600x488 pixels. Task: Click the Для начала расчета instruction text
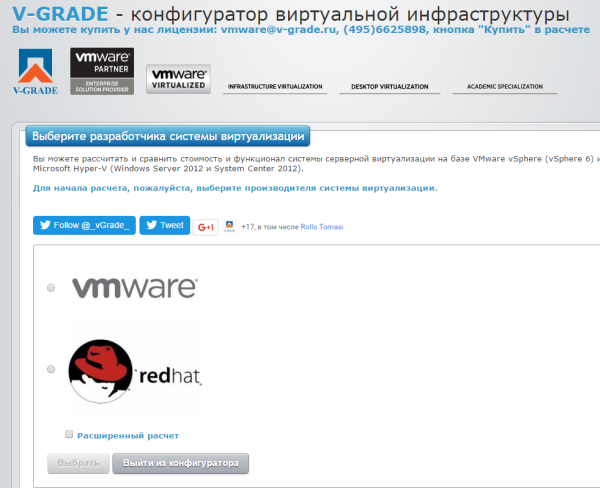coord(235,188)
